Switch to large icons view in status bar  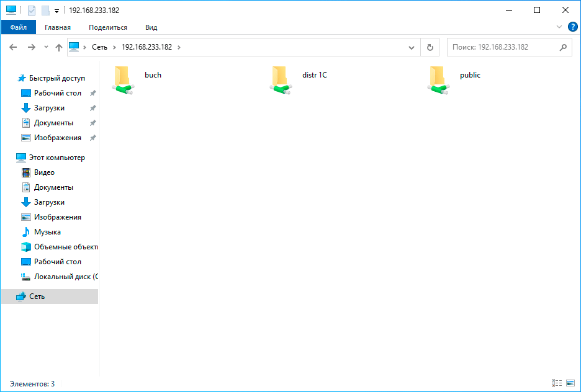point(570,383)
